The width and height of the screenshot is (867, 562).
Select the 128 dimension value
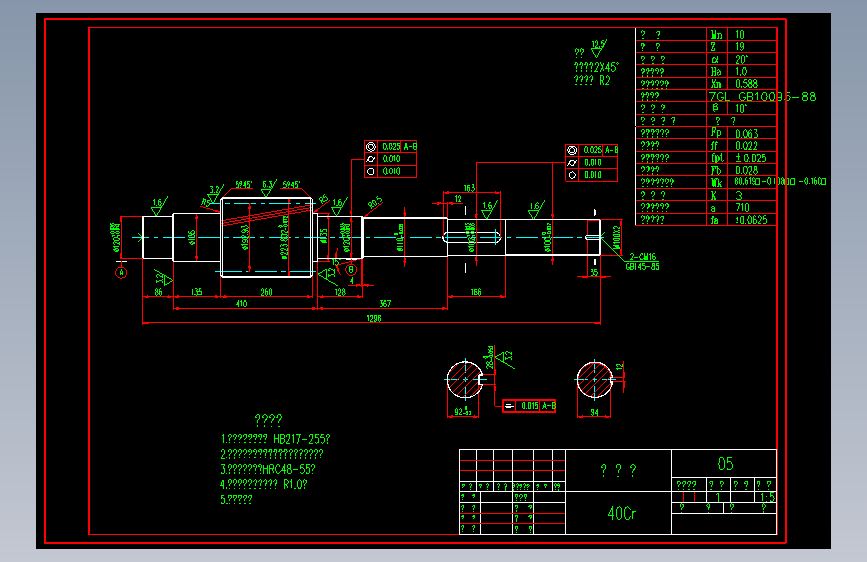340,292
